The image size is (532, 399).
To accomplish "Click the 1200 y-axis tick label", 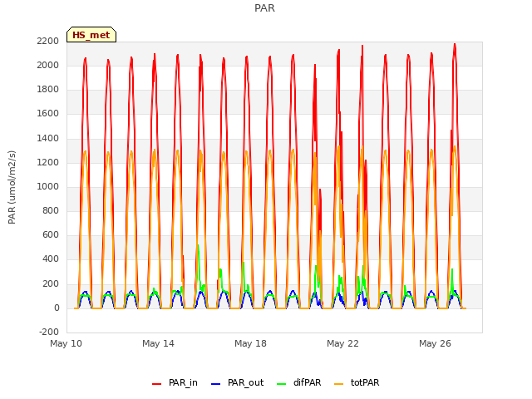I will [x=48, y=162].
